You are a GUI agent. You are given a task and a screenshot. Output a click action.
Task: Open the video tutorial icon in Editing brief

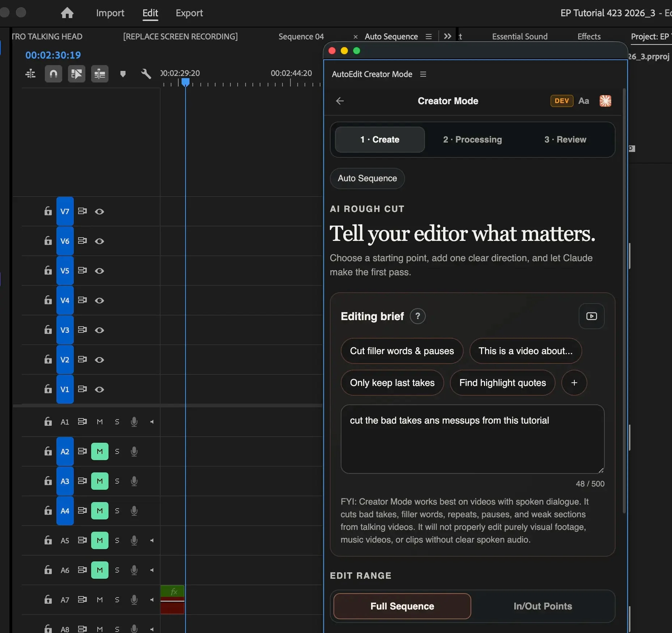pyautogui.click(x=591, y=316)
